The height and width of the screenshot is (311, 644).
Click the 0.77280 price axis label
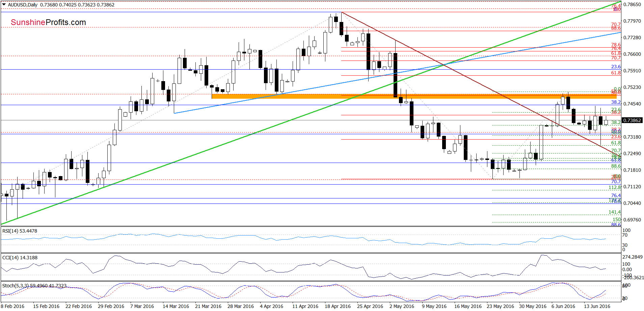(632, 38)
